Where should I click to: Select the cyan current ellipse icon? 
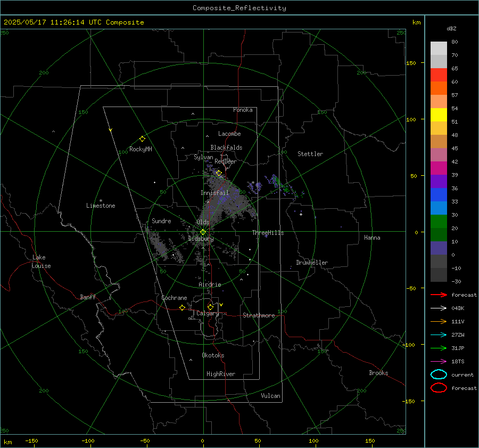tap(439, 374)
